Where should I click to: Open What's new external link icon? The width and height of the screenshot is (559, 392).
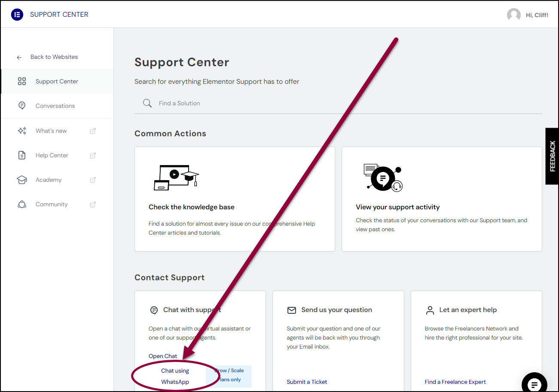pyautogui.click(x=92, y=131)
